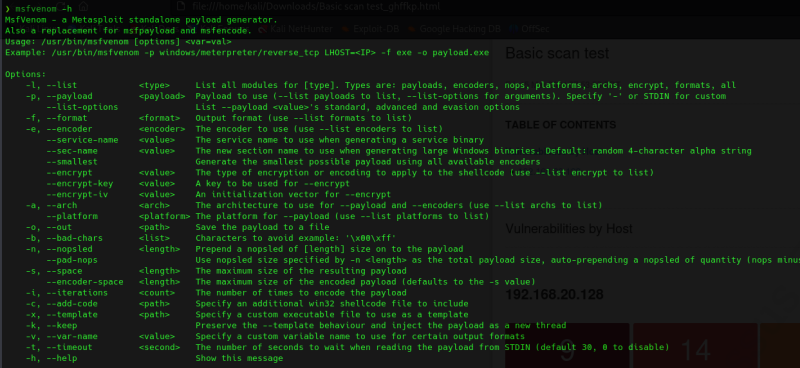Click the '-f, --format' option

pyautogui.click(x=56, y=118)
